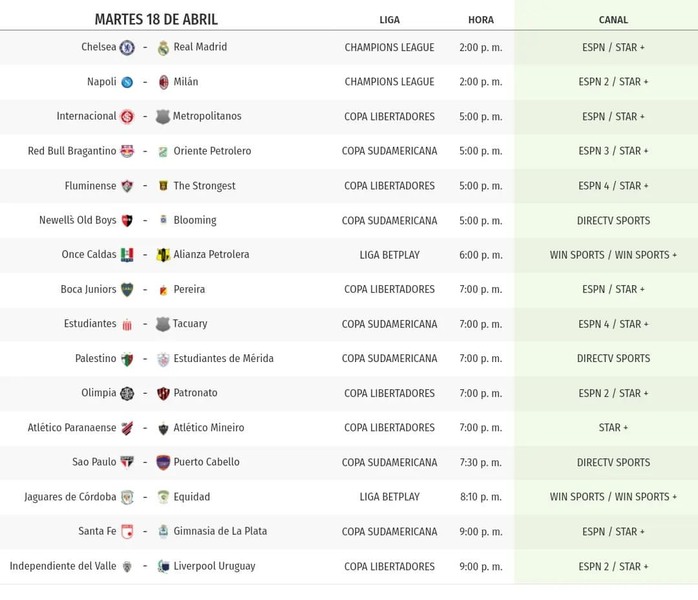698x600 pixels.
Task: Click DIRECTV SPORTS channel for Newell's match
Action: click(x=613, y=221)
